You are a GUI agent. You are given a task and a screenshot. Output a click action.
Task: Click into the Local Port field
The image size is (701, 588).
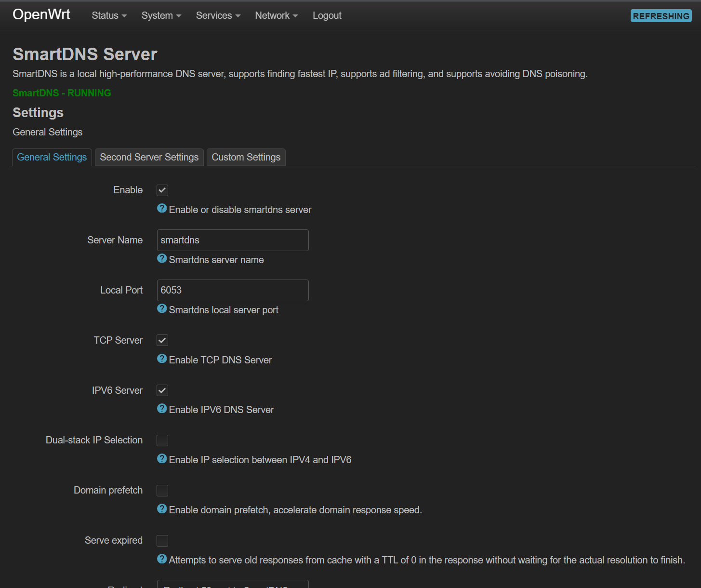tap(233, 290)
